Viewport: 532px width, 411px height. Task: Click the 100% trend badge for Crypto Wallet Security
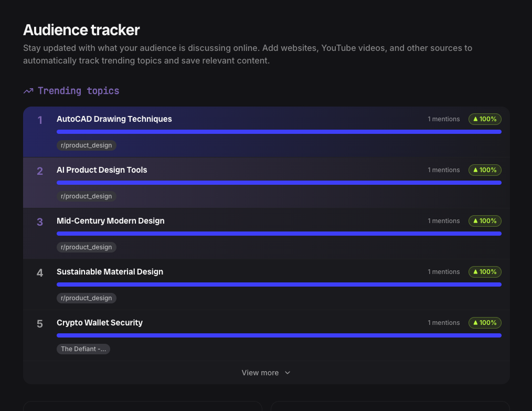coord(485,323)
